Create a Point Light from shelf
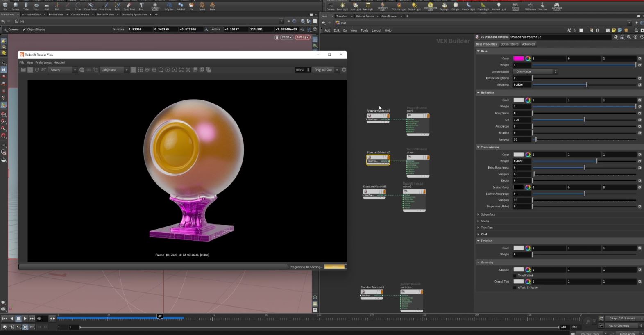This screenshot has height=335, width=644. [342, 6]
